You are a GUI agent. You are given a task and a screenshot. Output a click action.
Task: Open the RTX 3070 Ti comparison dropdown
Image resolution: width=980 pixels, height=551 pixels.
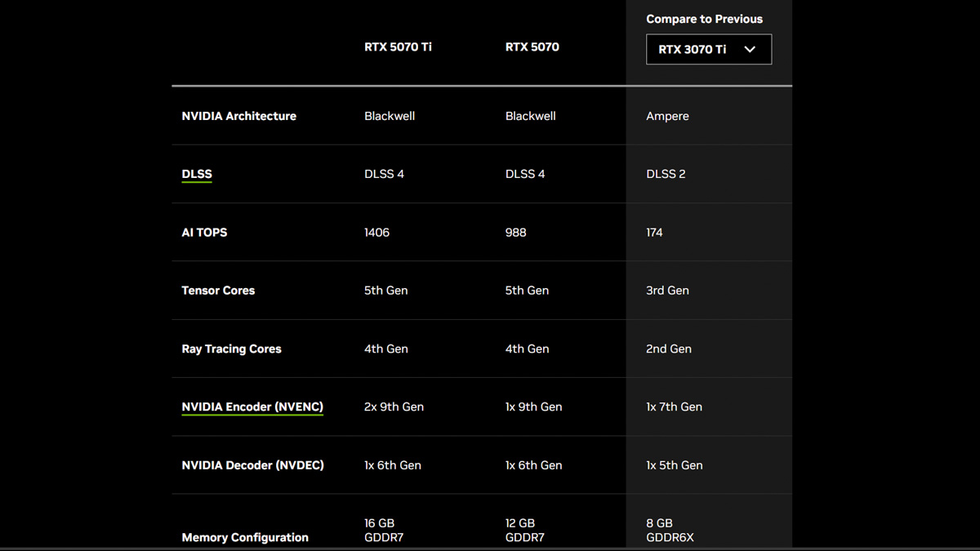pos(709,49)
